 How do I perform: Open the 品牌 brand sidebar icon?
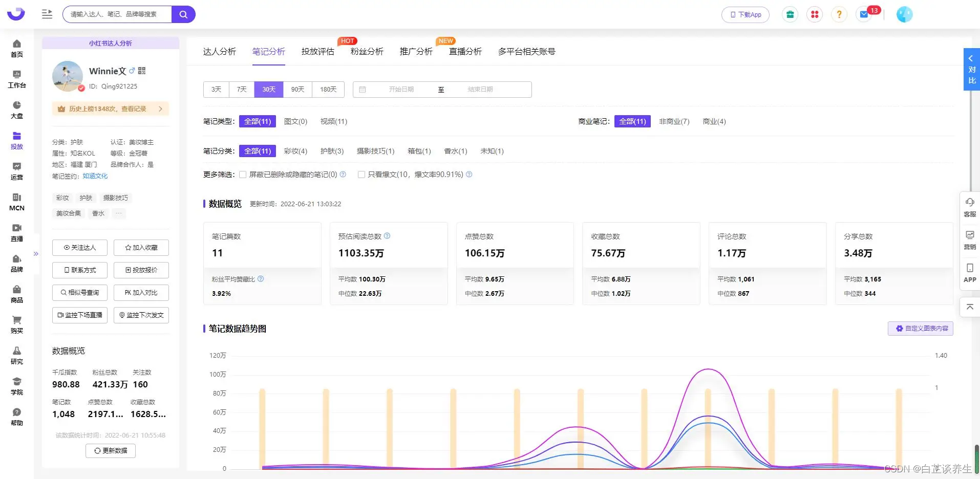17,263
